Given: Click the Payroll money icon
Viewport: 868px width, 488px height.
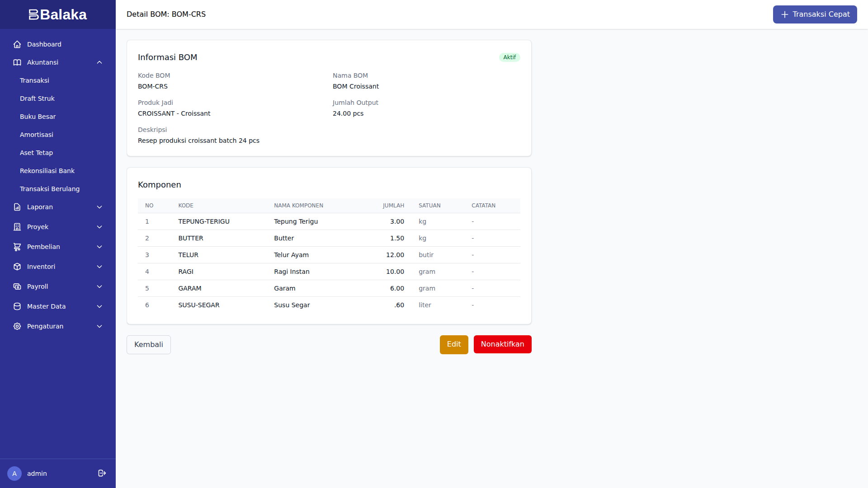Looking at the screenshot, I should click(17, 286).
